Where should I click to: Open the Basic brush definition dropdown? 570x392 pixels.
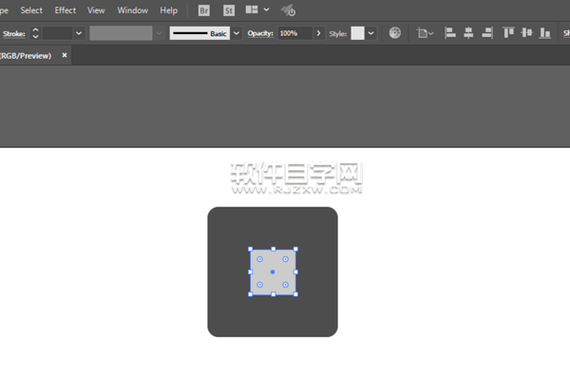(x=237, y=33)
